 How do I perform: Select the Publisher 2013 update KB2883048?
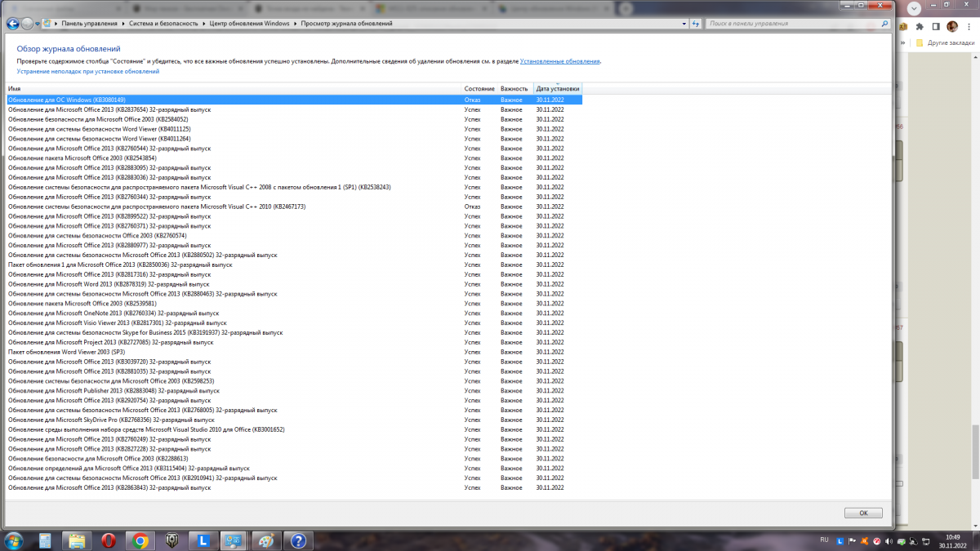(294, 391)
